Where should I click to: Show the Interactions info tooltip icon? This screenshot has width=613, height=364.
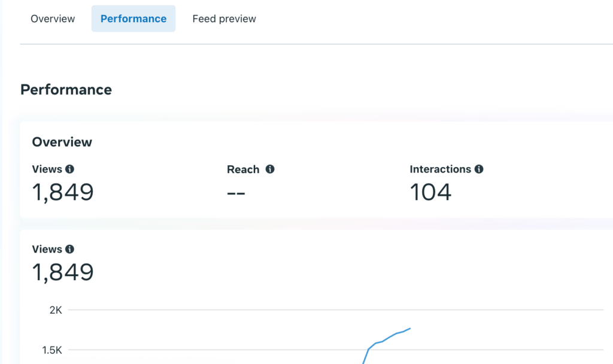479,169
